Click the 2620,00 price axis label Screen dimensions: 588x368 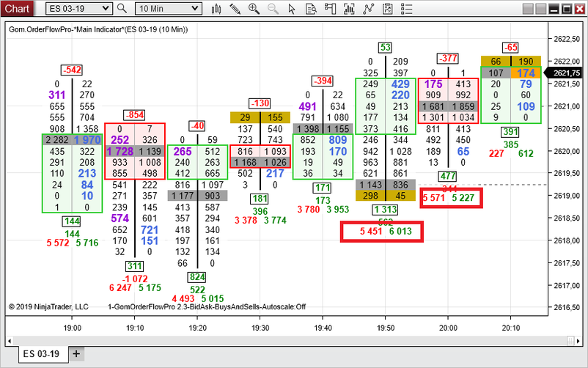pyautogui.click(x=567, y=151)
